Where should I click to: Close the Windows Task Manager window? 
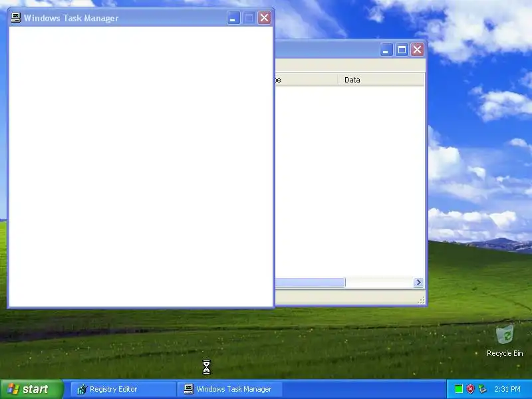264,18
